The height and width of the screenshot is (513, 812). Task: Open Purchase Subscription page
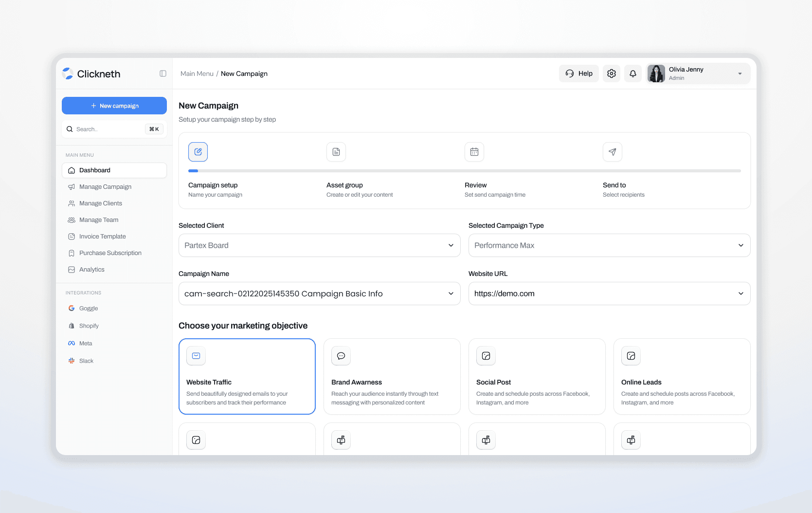tap(114, 253)
